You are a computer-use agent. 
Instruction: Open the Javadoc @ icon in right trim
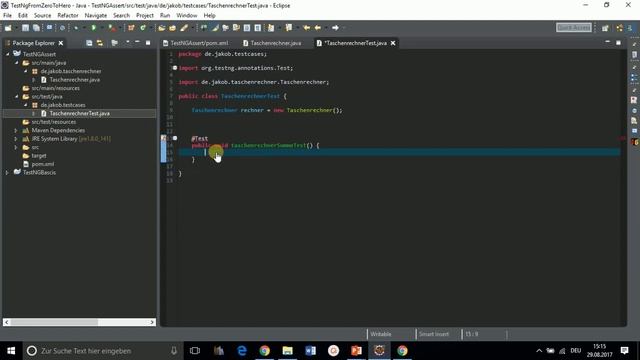pyautogui.click(x=634, y=111)
